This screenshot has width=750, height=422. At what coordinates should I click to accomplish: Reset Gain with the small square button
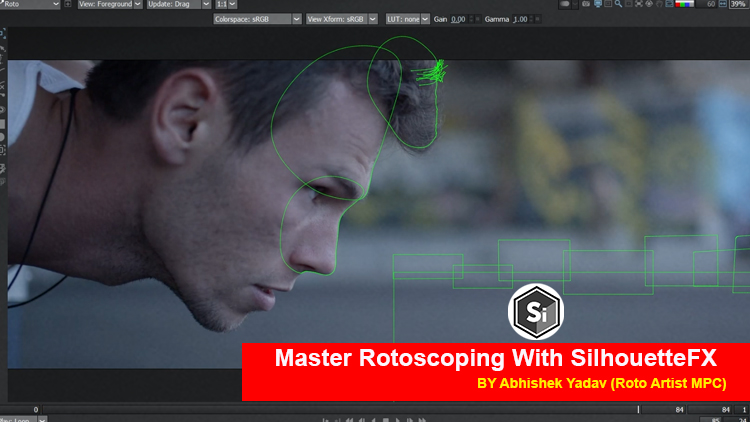(x=477, y=19)
